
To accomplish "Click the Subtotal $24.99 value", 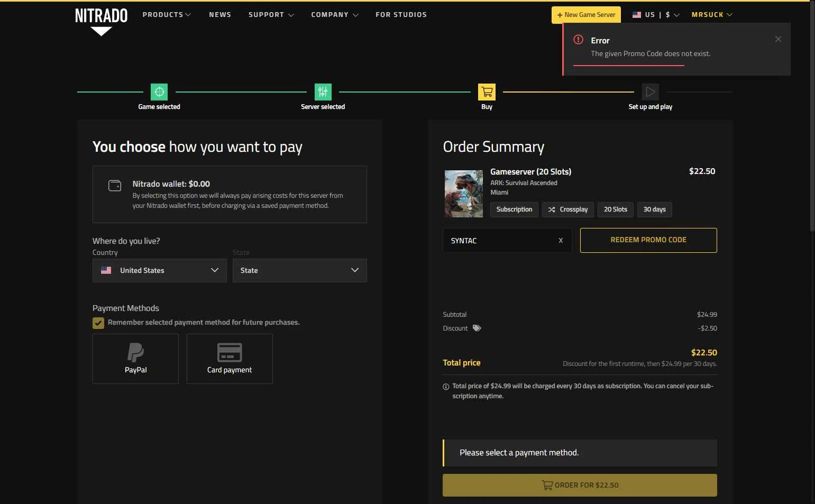I will tap(707, 315).
